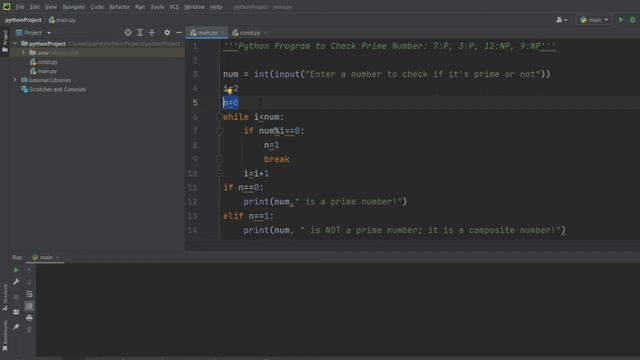Screen dimensions: 640x360
Task: Open the Help menu
Action: [216, 7]
